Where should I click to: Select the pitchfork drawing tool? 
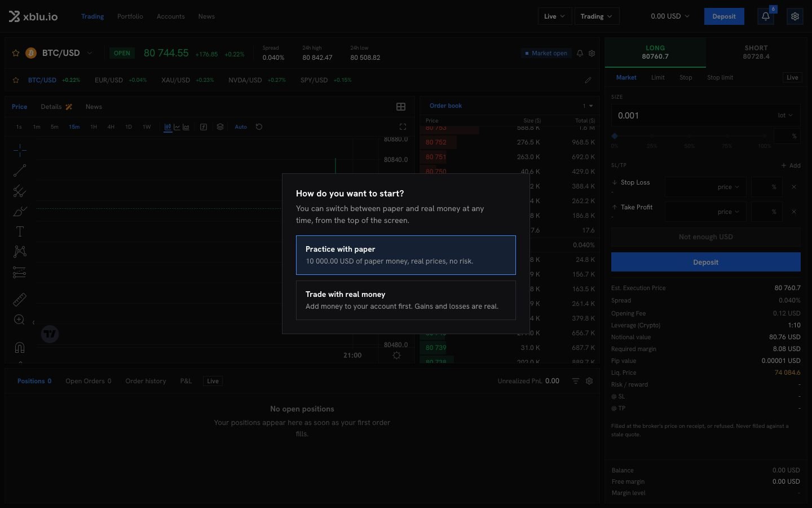click(x=20, y=191)
